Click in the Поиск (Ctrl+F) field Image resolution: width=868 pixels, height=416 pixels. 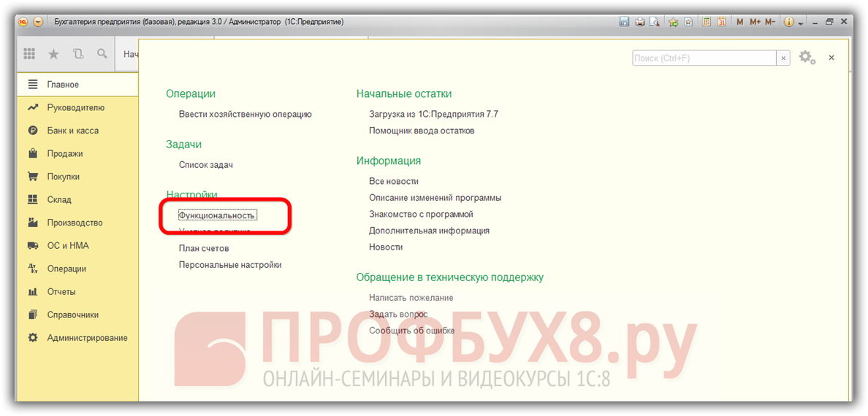coord(704,58)
